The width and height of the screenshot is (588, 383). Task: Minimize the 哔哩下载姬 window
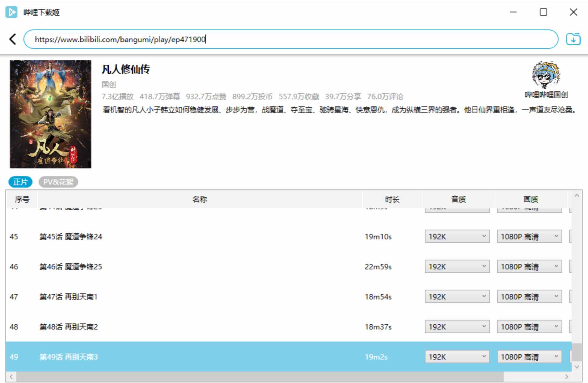click(x=513, y=12)
